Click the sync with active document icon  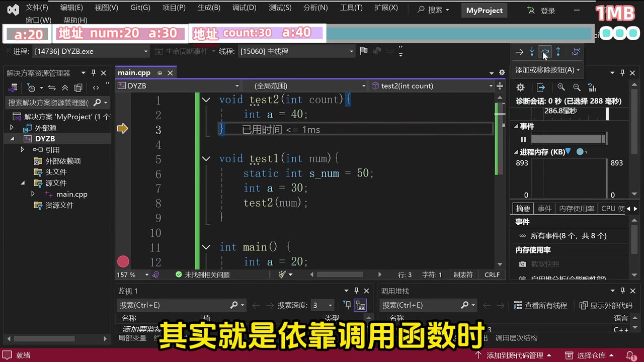pos(52,88)
